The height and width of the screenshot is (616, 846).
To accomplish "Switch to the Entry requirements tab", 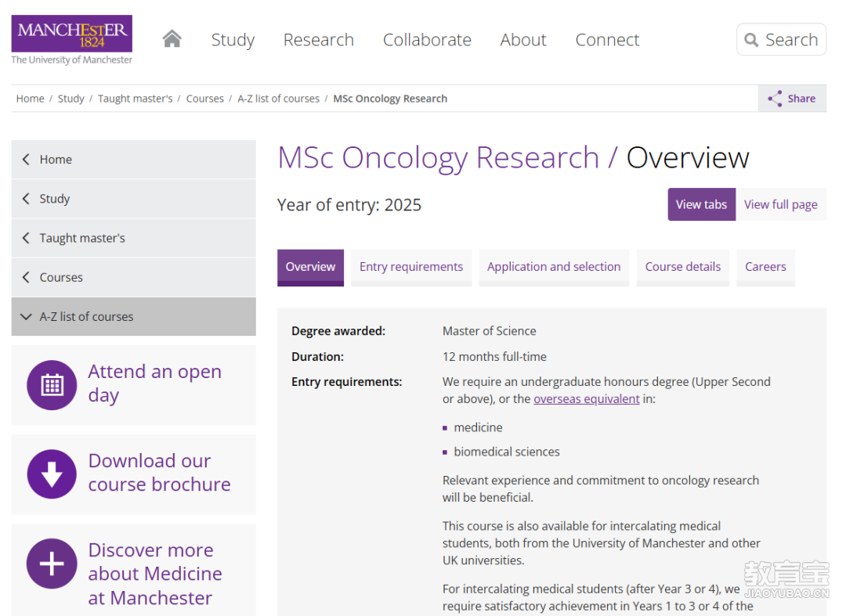I will click(x=411, y=268).
